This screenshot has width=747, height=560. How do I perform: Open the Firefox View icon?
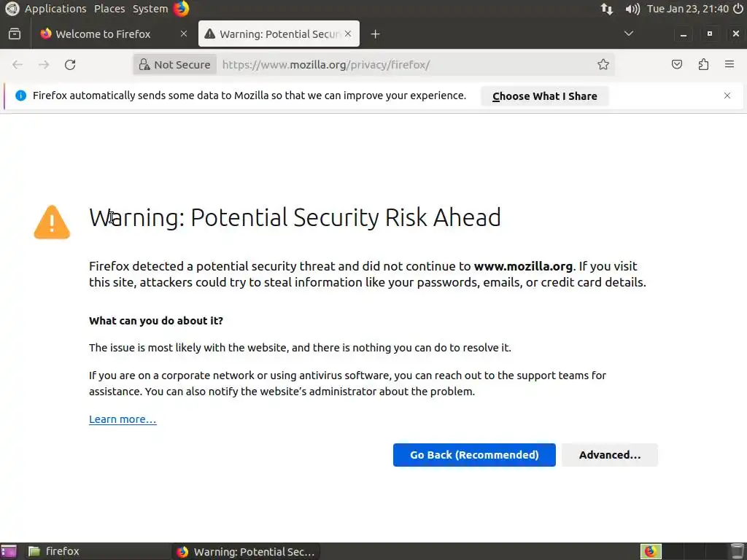[x=15, y=34]
